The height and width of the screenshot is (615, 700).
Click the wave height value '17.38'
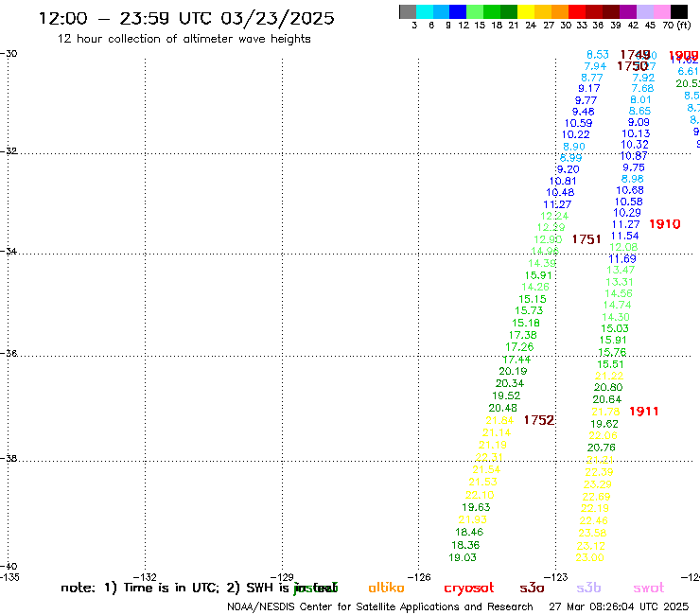coord(522,335)
